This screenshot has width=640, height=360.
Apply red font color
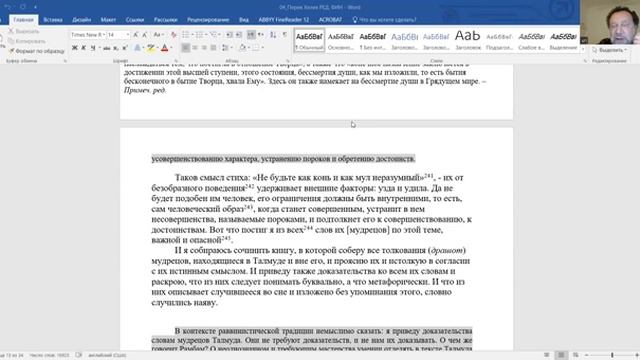click(x=165, y=48)
